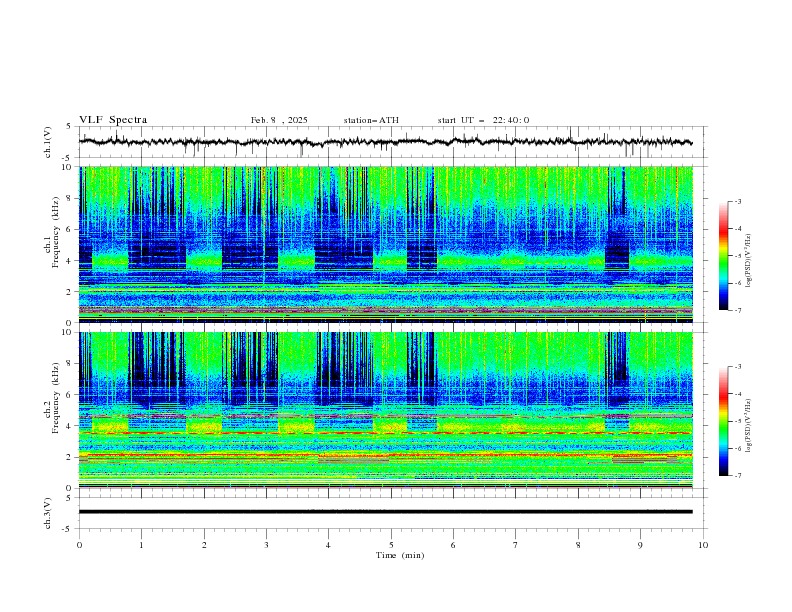Click the ch.1 spectrogram color scale bar
This screenshot has width=792, height=612.
(723, 255)
